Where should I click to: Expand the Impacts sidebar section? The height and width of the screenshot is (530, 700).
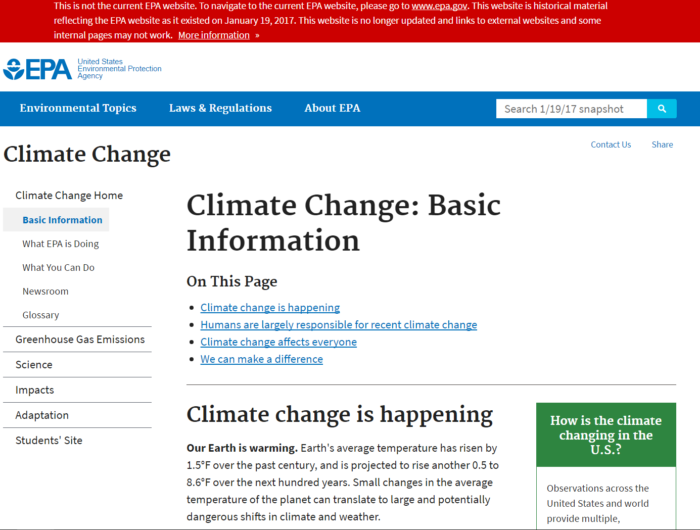[35, 390]
